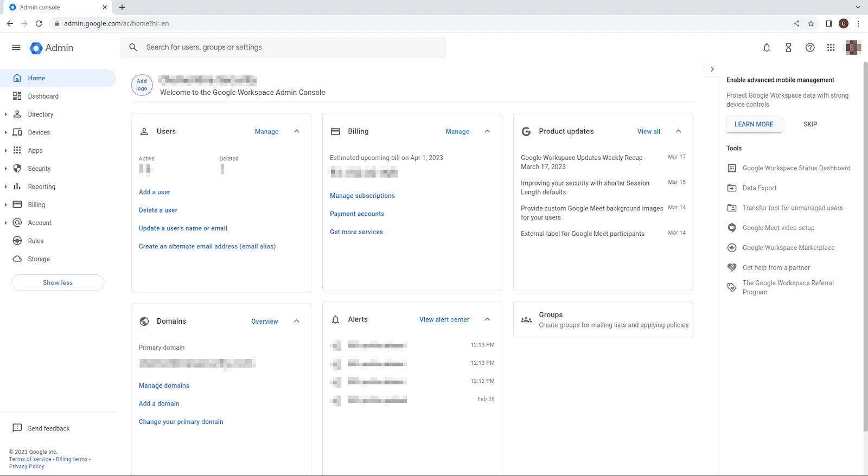Open Dashboard in the sidebar
This screenshot has width=868, height=476.
point(58,96)
